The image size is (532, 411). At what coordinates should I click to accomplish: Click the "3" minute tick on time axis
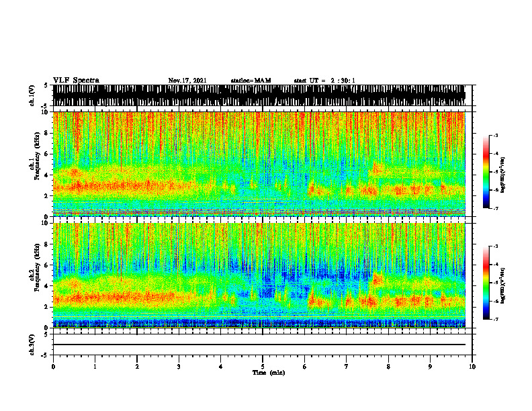179,367
